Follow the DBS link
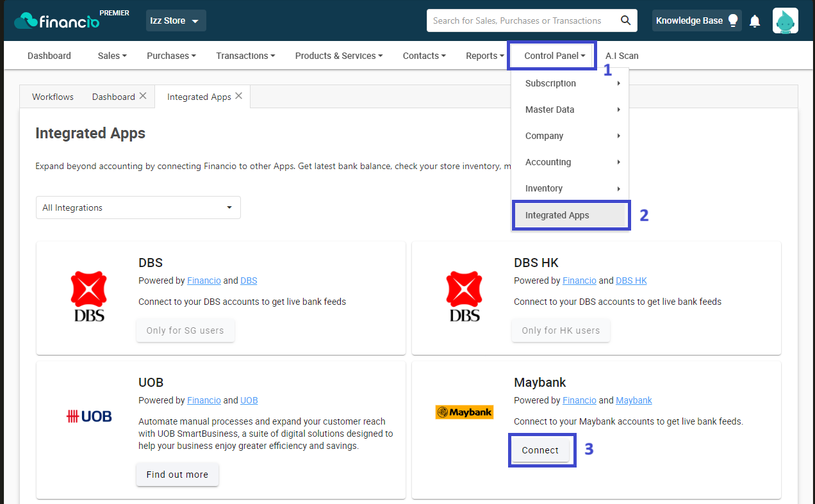Image resolution: width=815 pixels, height=504 pixels. [249, 280]
